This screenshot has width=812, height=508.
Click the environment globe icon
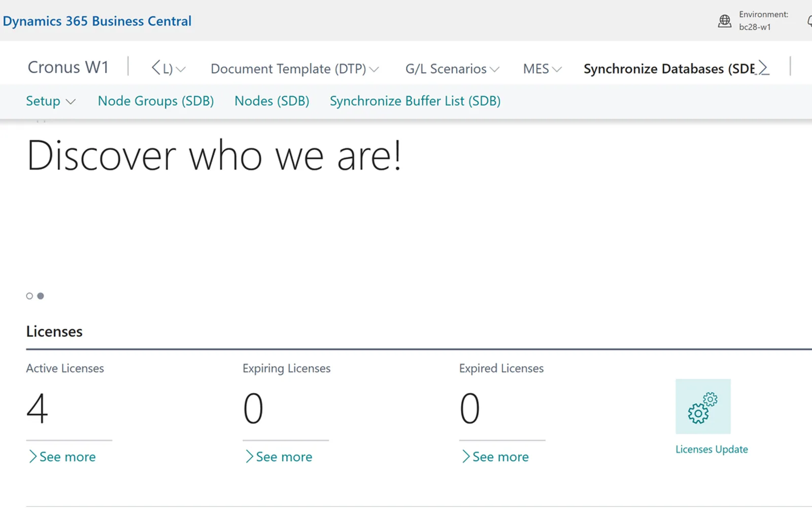[x=725, y=21]
